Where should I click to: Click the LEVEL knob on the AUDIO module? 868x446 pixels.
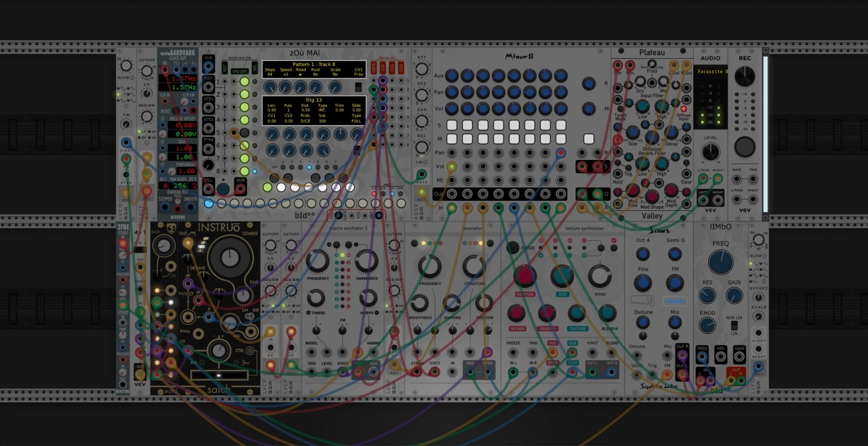point(710,151)
